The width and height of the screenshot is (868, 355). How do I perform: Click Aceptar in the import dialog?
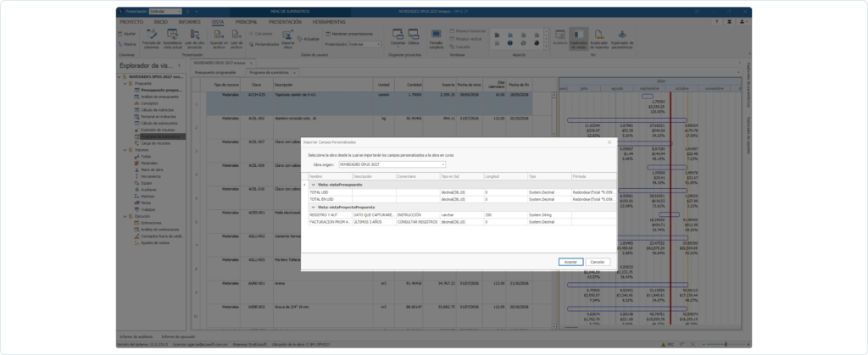coord(570,262)
